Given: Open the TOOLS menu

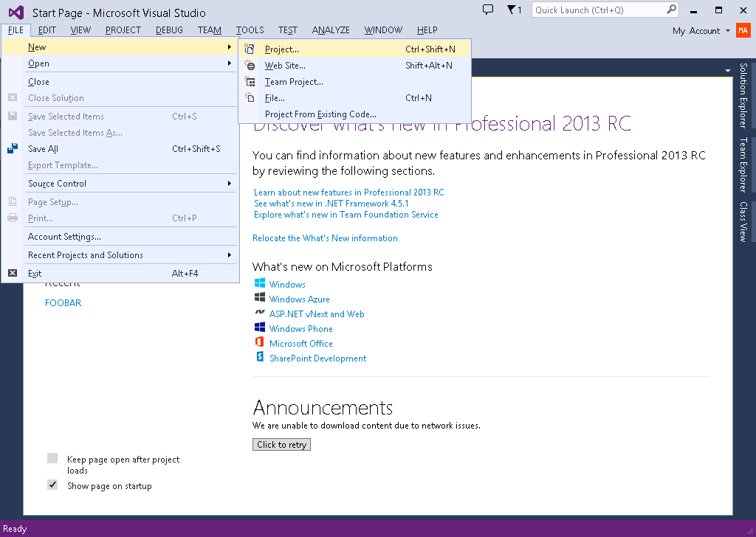Looking at the screenshot, I should click(250, 30).
